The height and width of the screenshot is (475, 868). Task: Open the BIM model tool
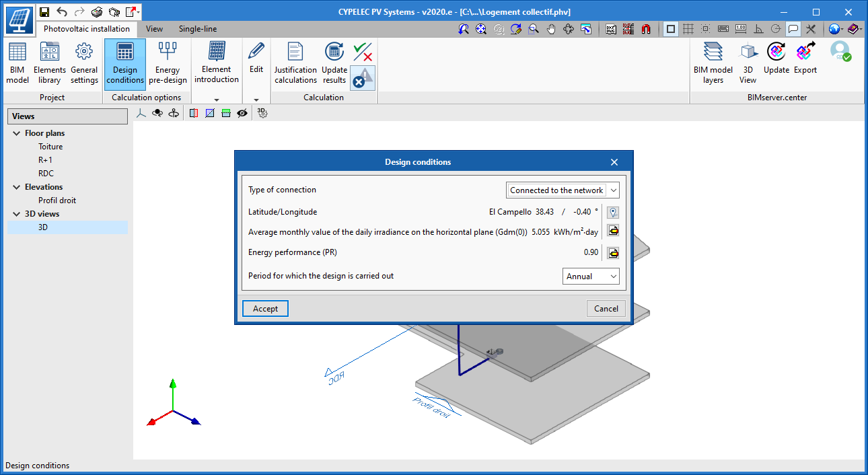pos(17,64)
